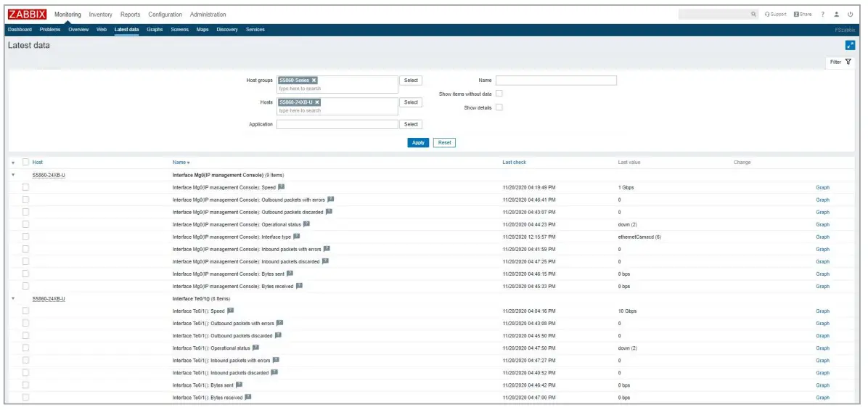Viewport: 868px width, 410px height.
Task: Click Select button for Hosts
Action: (x=411, y=102)
